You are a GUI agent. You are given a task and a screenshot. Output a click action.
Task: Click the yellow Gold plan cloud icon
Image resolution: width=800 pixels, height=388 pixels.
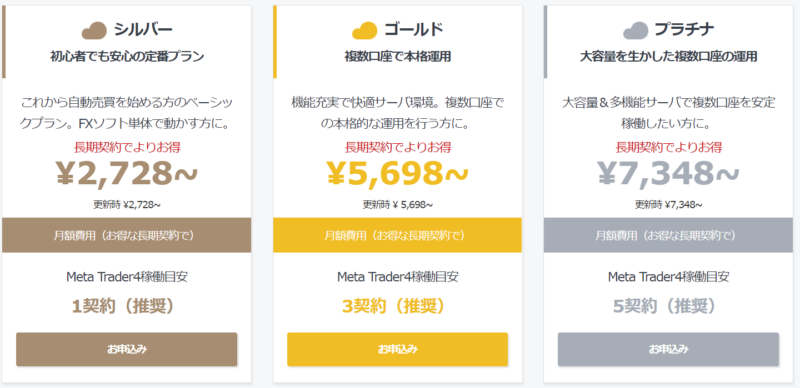coord(365,31)
